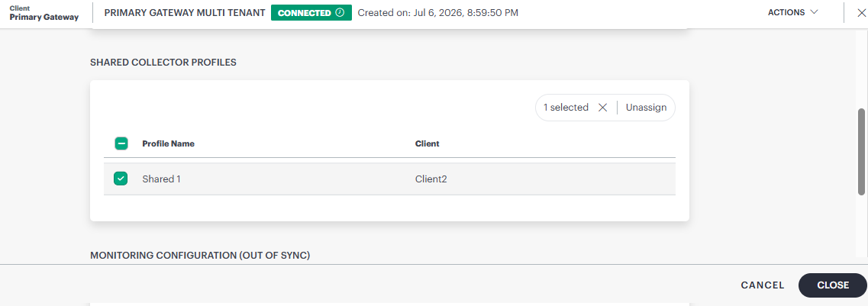
Task: Click the CANCEL button
Action: pos(763,285)
